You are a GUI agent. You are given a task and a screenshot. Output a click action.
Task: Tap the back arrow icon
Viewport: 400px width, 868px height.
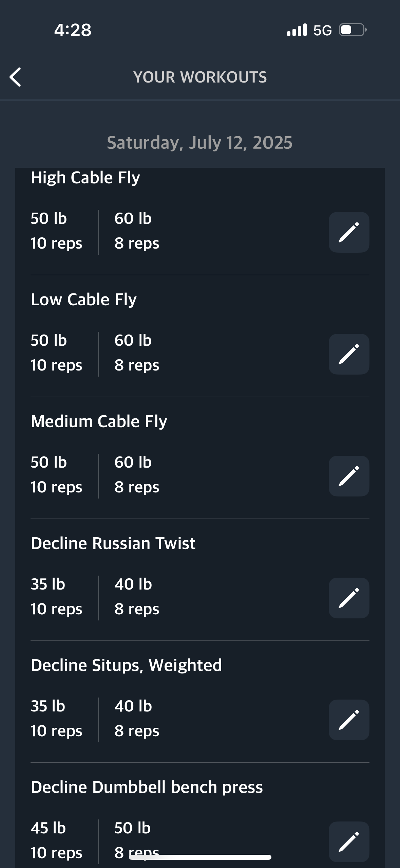point(15,77)
